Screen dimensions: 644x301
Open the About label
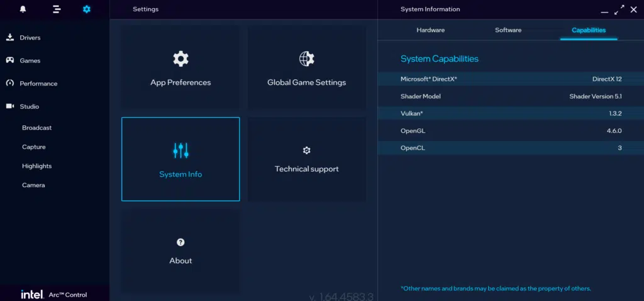click(x=180, y=261)
